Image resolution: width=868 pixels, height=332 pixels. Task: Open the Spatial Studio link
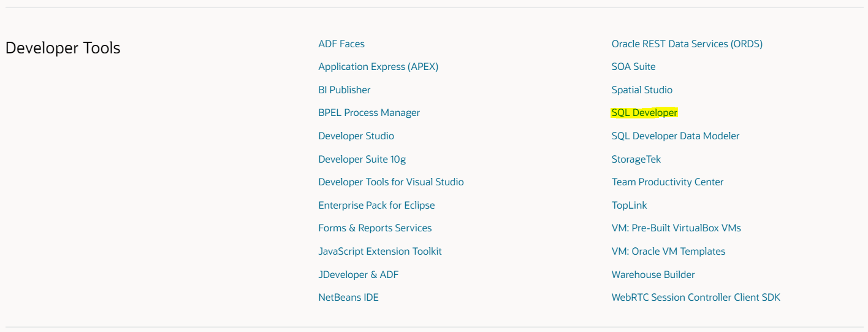(x=642, y=90)
